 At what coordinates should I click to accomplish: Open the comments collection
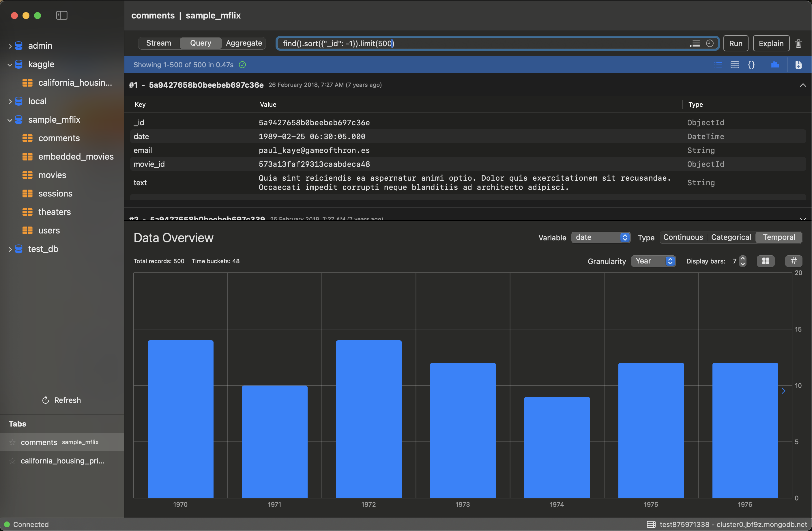click(x=59, y=138)
